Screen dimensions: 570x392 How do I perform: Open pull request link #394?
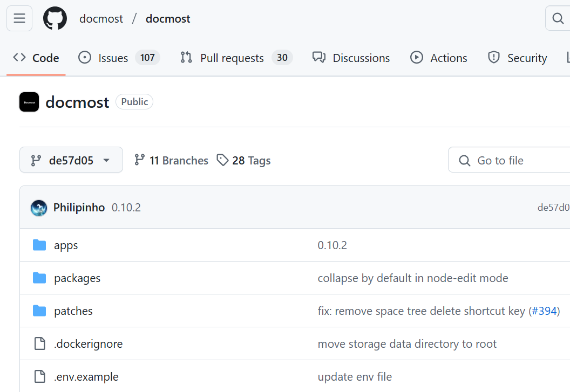[545, 311]
